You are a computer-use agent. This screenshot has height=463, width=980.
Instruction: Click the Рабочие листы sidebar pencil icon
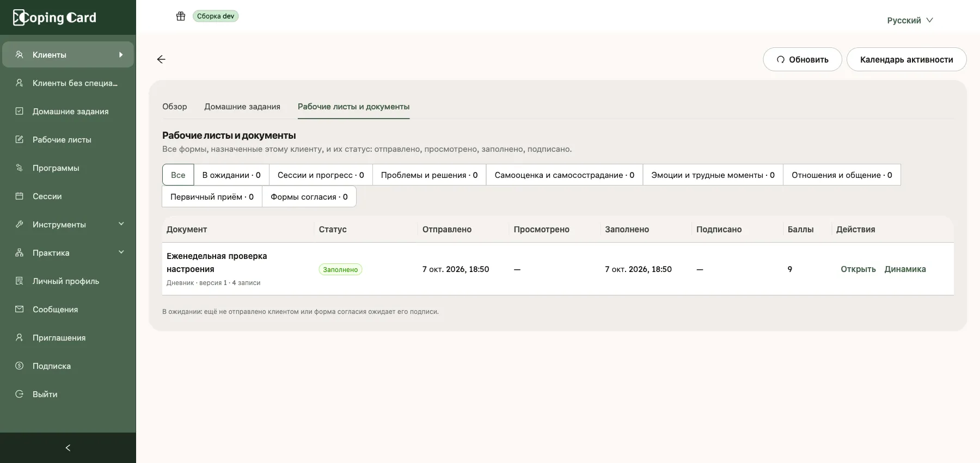click(x=20, y=139)
